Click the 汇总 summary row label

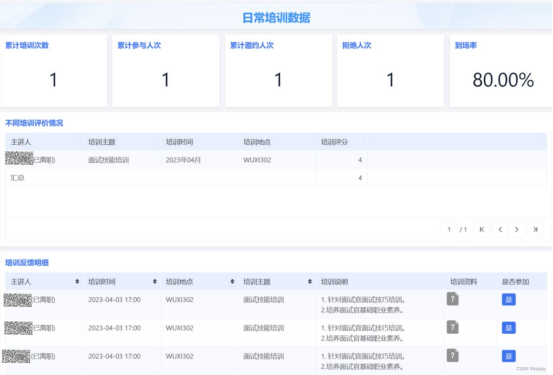(x=17, y=178)
